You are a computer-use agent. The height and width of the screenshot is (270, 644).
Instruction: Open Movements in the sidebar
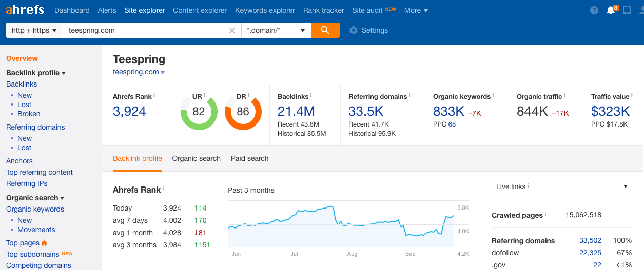pyautogui.click(x=36, y=230)
